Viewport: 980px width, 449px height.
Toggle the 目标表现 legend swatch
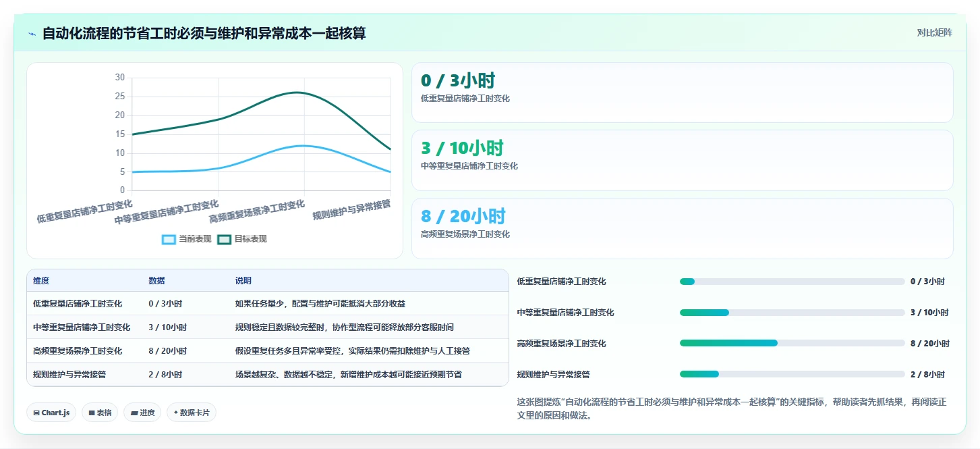click(x=224, y=239)
